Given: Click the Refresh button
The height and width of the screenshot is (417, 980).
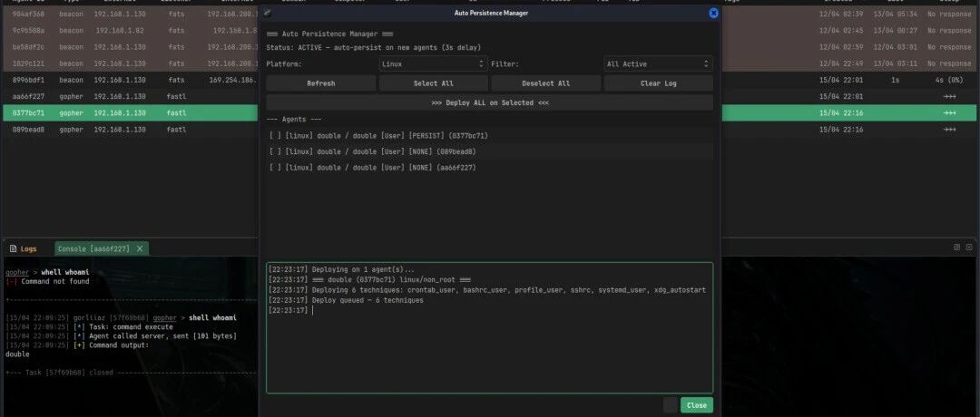Looking at the screenshot, I should 320,83.
